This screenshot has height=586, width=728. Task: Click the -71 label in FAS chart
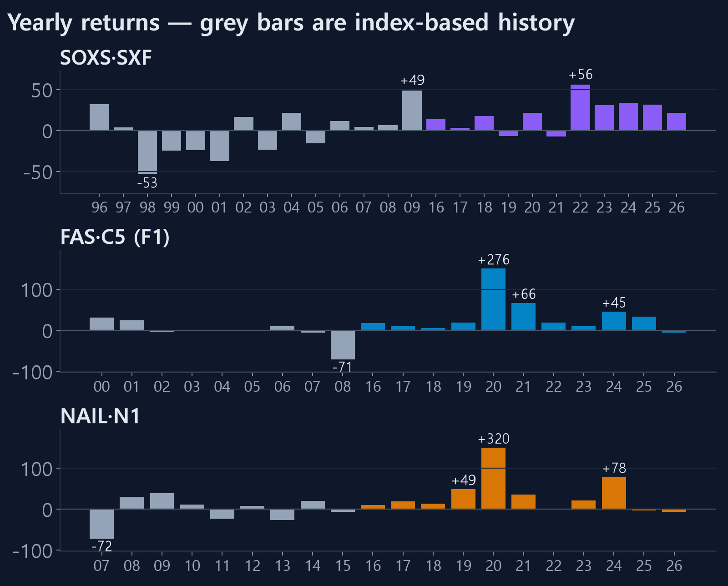click(343, 367)
